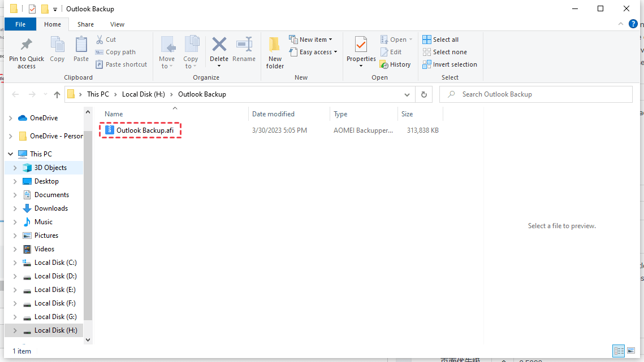
Task: Expand the Local Disk (H:) tree node
Action: [x=15, y=330]
